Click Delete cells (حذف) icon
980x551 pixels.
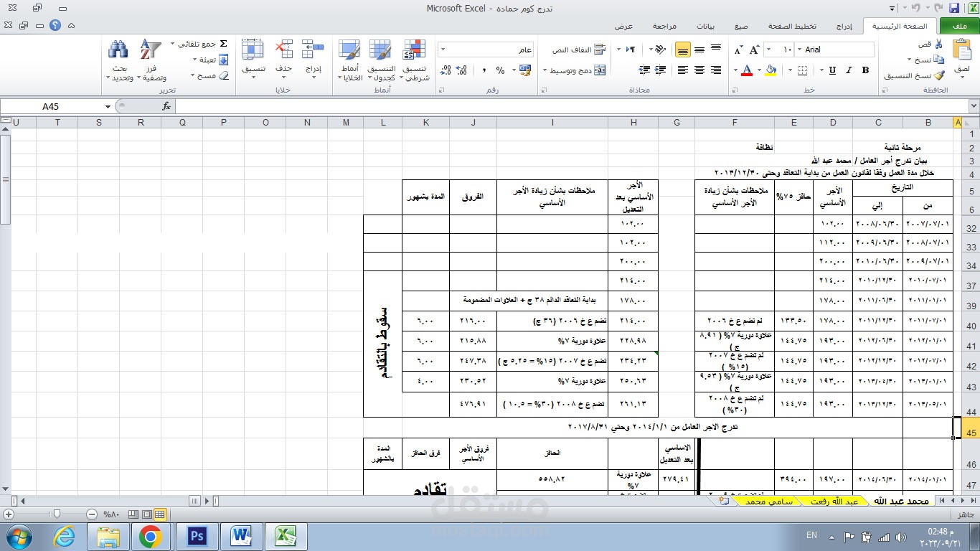coord(284,50)
